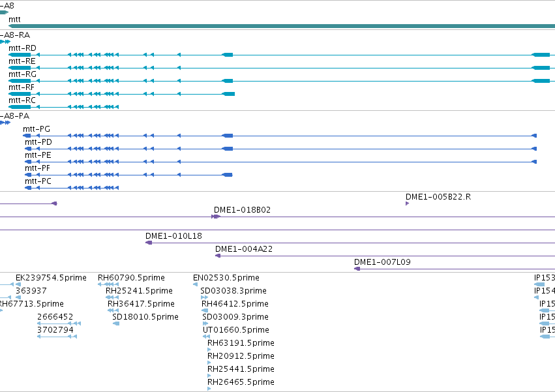Select EST SD03038.3prime

[x=233, y=291]
